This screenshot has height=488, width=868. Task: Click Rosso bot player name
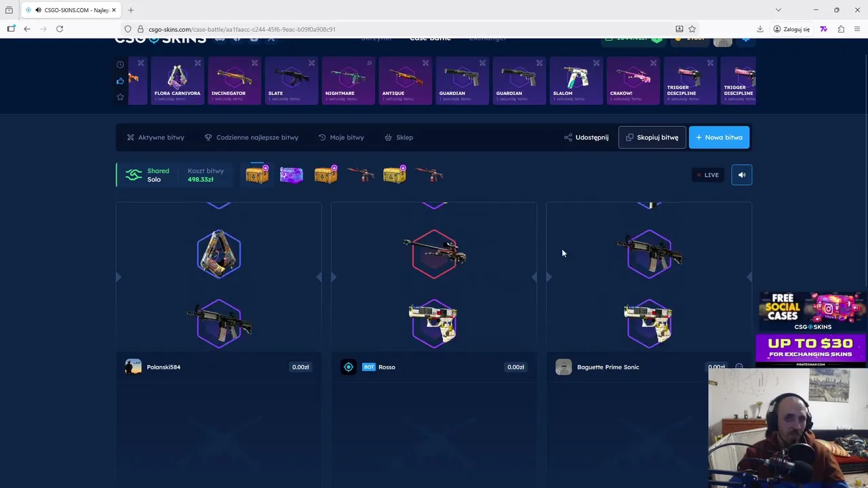click(x=387, y=367)
